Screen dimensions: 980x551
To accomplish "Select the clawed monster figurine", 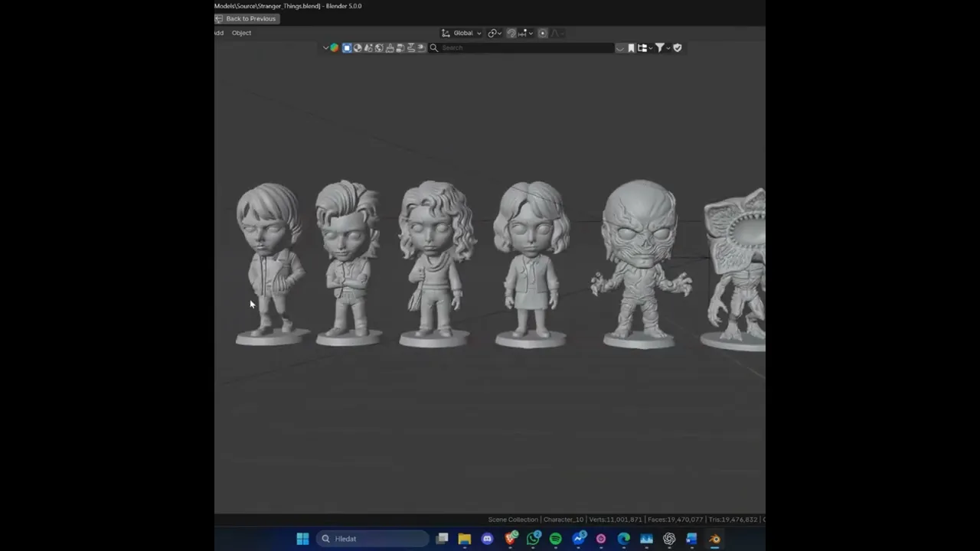I will [x=640, y=264].
